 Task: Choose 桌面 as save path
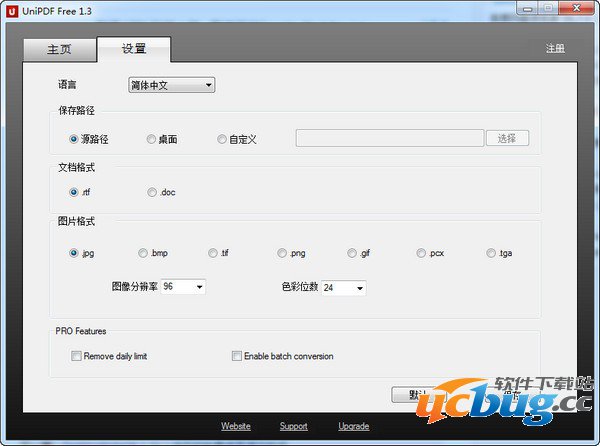click(x=151, y=139)
